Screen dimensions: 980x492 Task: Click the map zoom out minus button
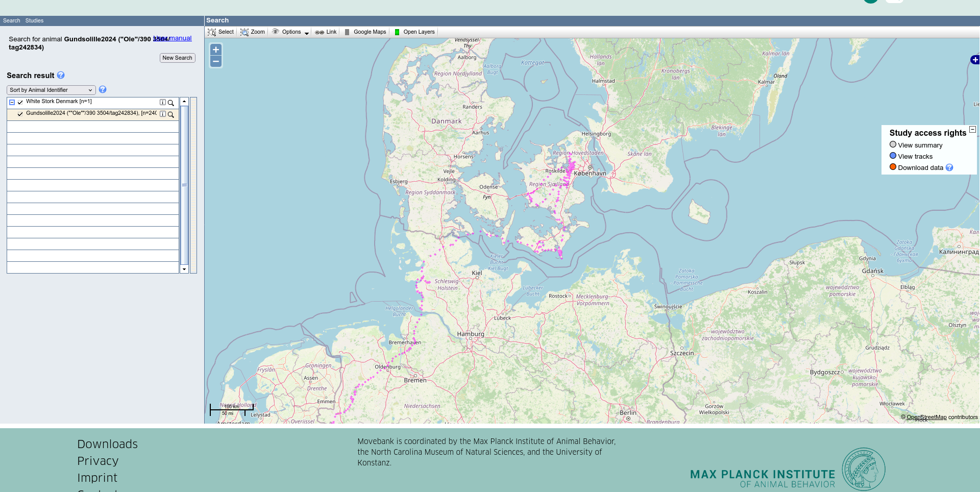(216, 62)
